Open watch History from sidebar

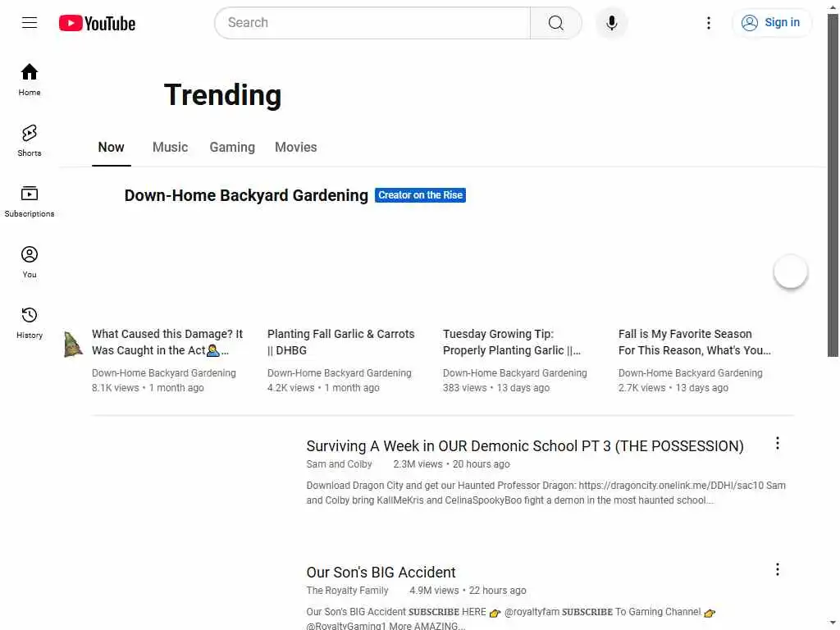(30, 322)
